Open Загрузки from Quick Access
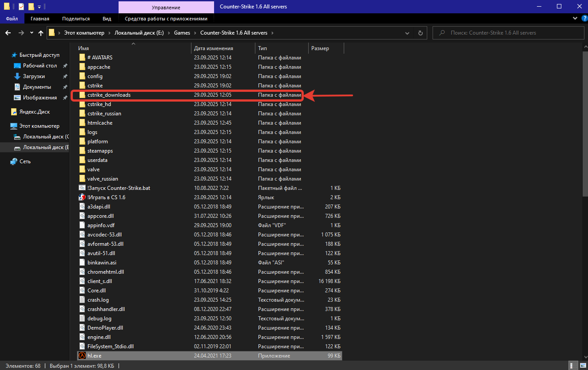The height and width of the screenshot is (370, 588). click(34, 76)
